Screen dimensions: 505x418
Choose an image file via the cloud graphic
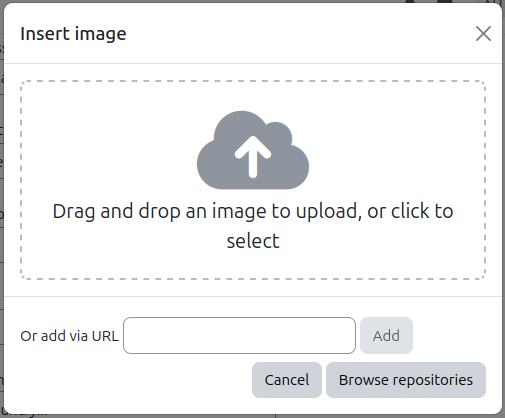[x=253, y=150]
